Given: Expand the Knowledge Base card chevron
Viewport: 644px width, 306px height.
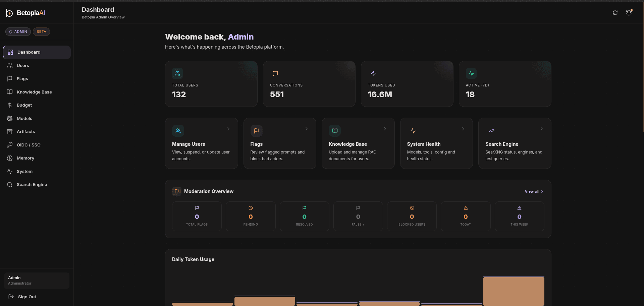Looking at the screenshot, I should click(x=385, y=129).
